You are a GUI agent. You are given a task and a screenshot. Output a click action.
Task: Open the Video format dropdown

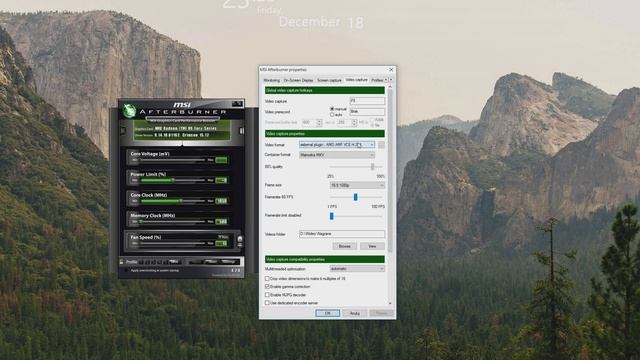(337, 145)
